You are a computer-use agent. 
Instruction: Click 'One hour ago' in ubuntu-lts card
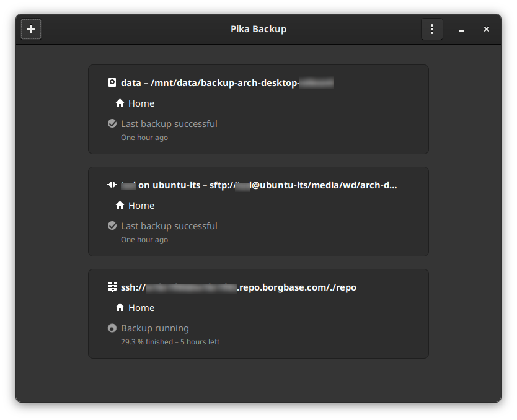[144, 240]
